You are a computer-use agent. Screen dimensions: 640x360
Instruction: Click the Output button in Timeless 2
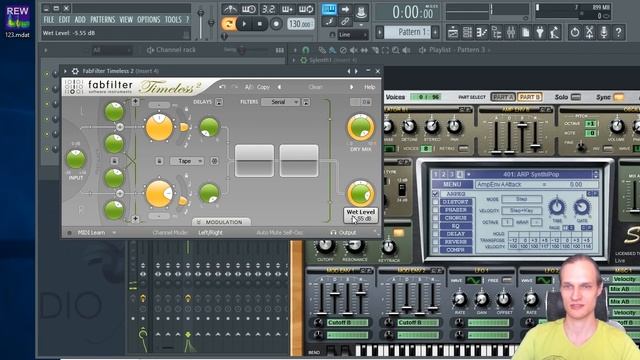point(343,232)
